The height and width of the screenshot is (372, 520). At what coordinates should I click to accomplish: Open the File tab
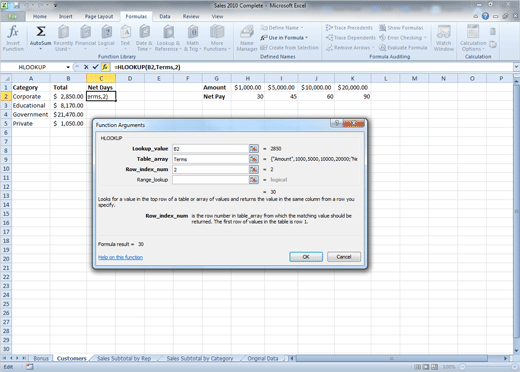tap(13, 16)
